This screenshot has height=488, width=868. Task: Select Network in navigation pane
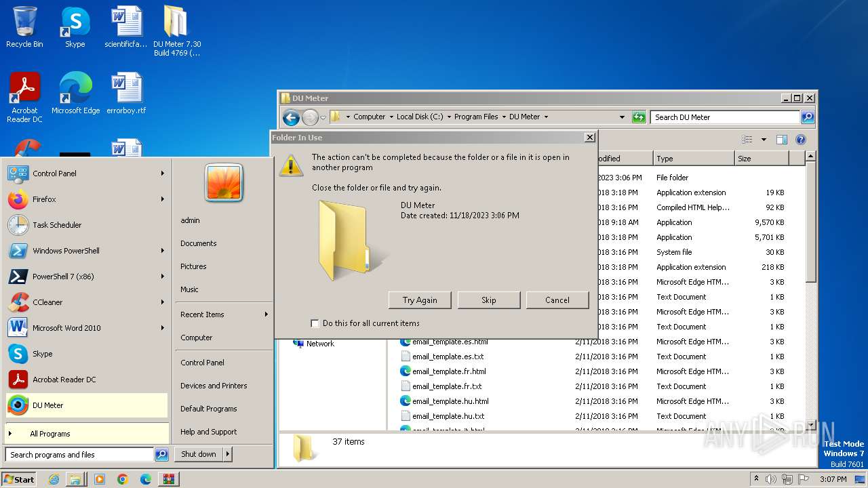(320, 344)
